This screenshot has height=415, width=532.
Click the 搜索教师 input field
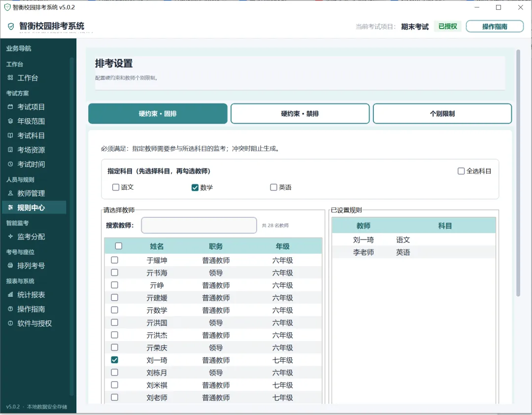tap(199, 225)
